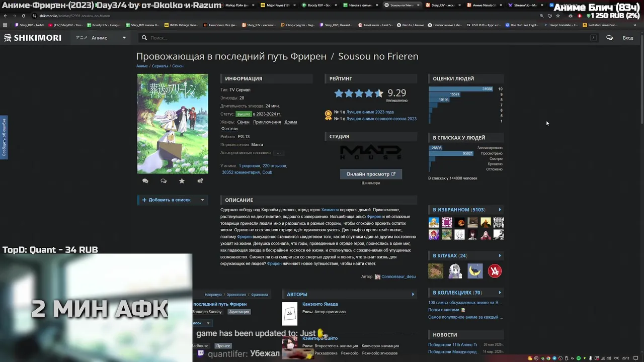Open the Химмеля character link in the description
Screen dimensions: 644x362
[x=330, y=210]
